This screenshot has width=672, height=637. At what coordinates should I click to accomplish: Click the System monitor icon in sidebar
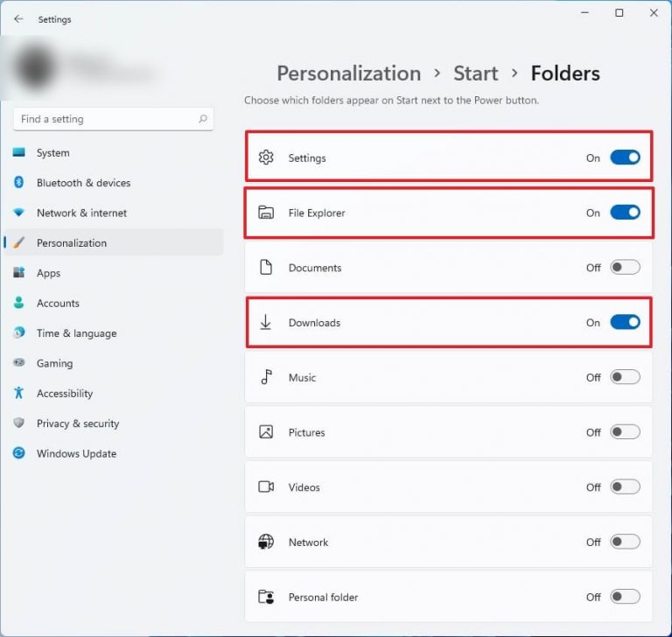click(19, 152)
